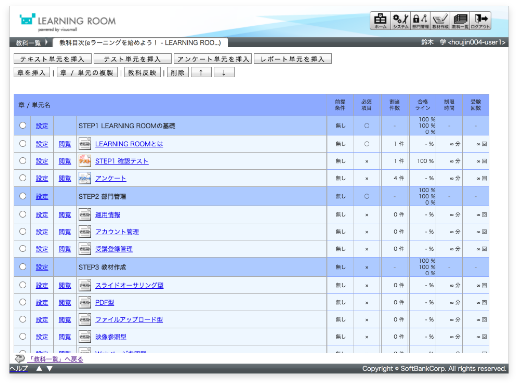The height and width of the screenshot is (386, 518).
Task: Open 設定 link for STEP1 確認テスト
Action: 42,161
